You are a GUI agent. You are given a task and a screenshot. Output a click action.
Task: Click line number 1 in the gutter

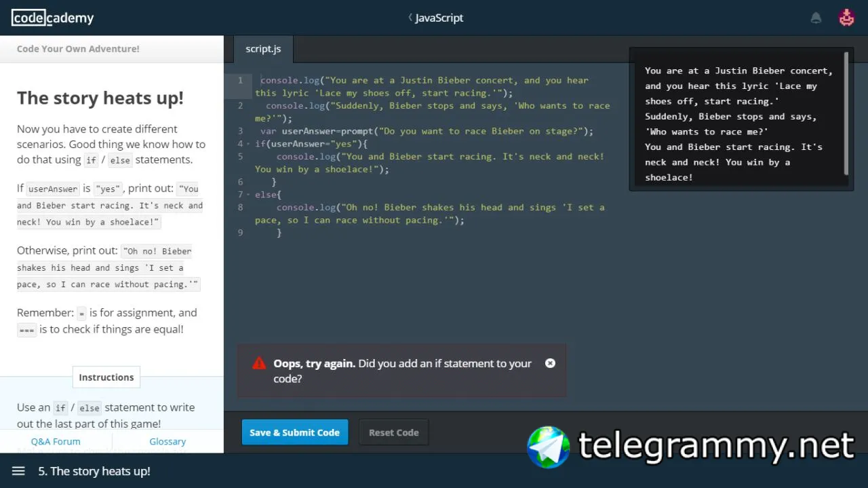240,80
